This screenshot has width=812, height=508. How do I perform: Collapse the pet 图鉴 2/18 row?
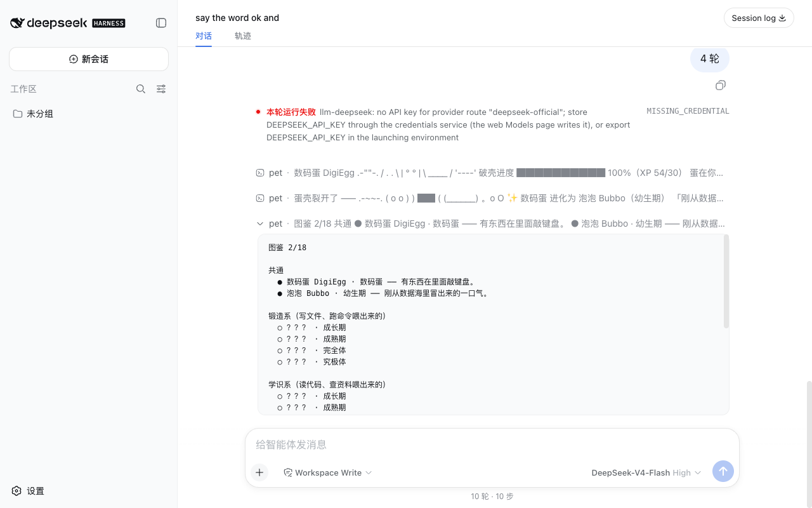coord(492,224)
